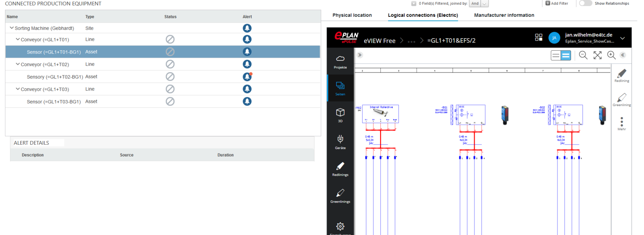
Task: Toggle Show Relationships switch
Action: click(585, 3)
